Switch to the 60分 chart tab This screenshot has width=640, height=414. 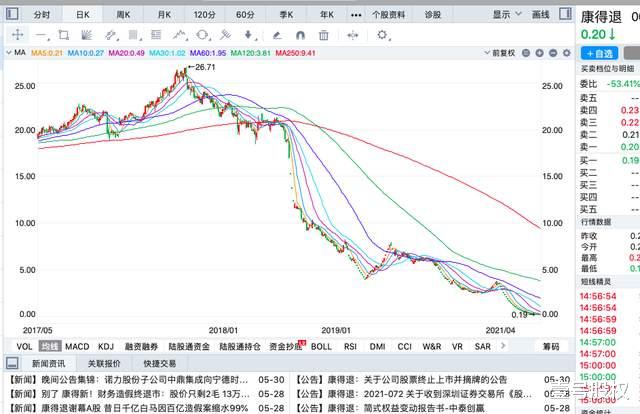pyautogui.click(x=245, y=15)
